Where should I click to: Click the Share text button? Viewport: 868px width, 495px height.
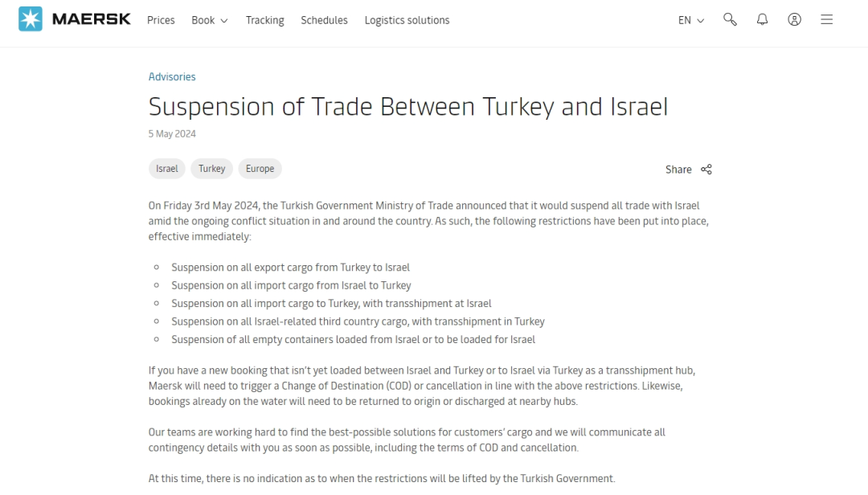pyautogui.click(x=678, y=170)
